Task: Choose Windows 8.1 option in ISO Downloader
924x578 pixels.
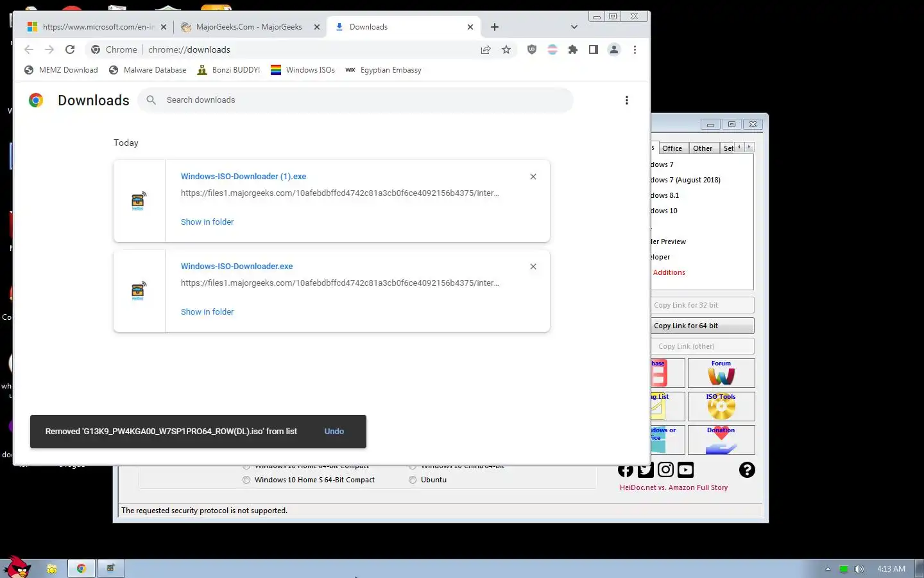Action: click(x=665, y=196)
